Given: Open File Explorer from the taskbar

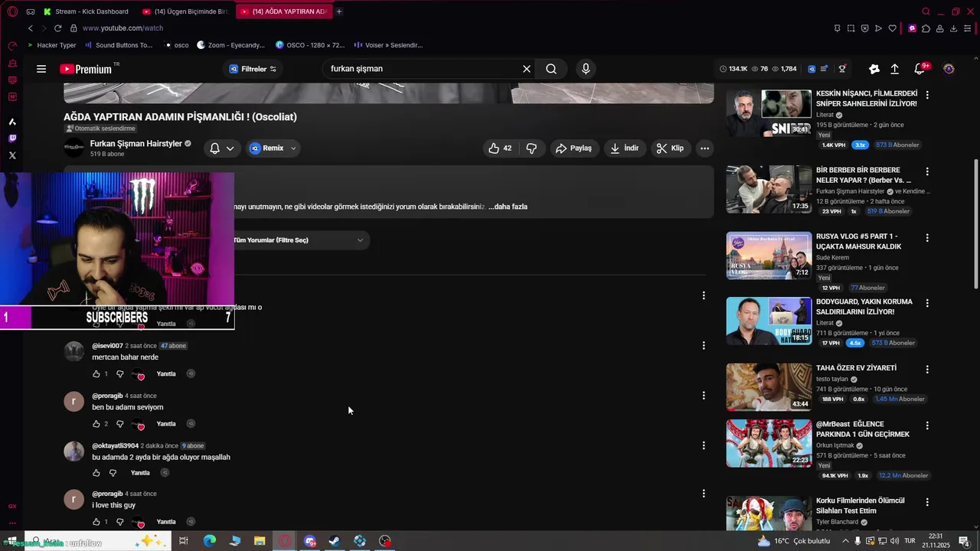Looking at the screenshot, I should click(260, 541).
